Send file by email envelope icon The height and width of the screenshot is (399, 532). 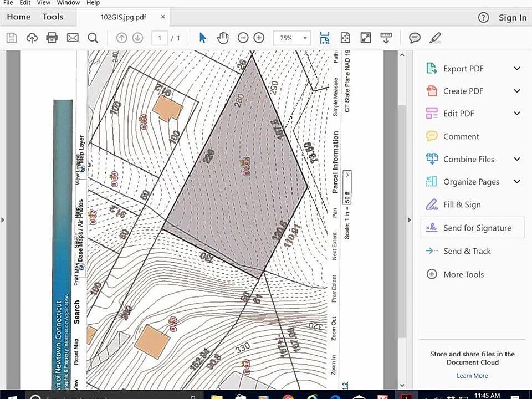(x=73, y=38)
